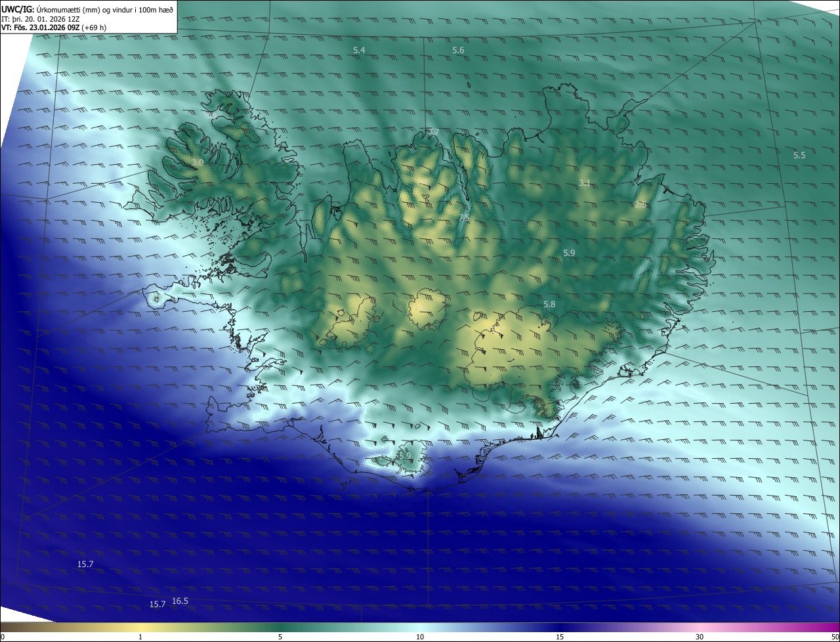Click the 7.7 value on the north coast
Image resolution: width=840 pixels, height=642 pixels.
(x=433, y=133)
